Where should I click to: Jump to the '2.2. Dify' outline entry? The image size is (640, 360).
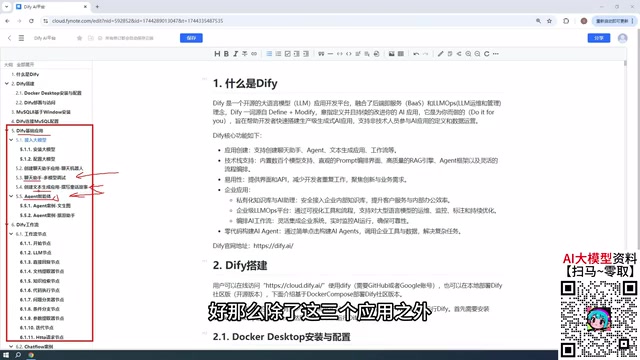36,102
